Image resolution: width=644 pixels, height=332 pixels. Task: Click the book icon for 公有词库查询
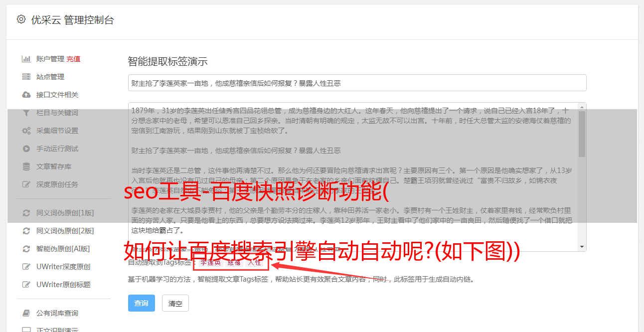26,313
